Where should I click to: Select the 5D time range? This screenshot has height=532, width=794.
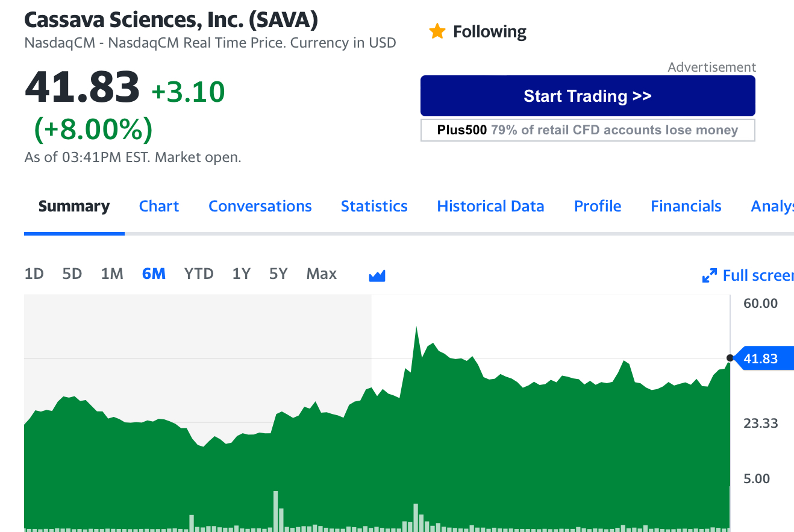click(x=72, y=274)
